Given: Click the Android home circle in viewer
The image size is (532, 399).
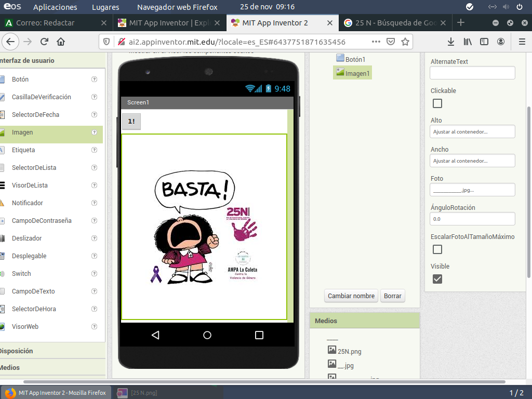Looking at the screenshot, I should pyautogui.click(x=207, y=335).
